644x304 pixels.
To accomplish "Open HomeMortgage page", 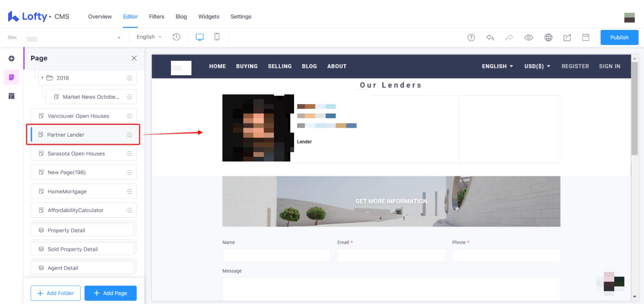I will [84, 191].
